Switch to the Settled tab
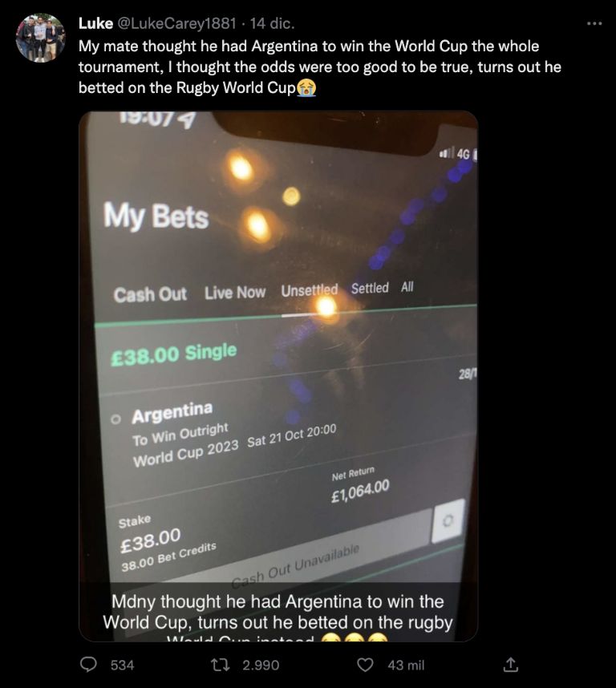 pyautogui.click(x=370, y=289)
